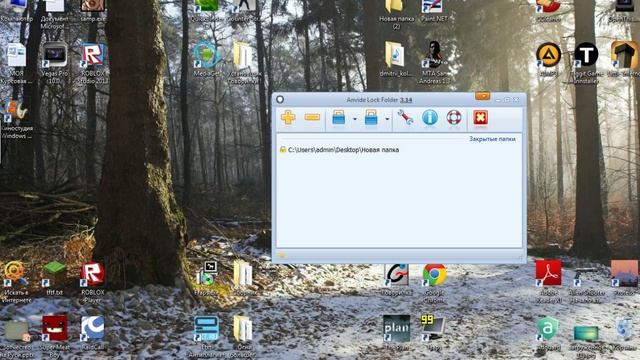Select the RaidCall desktop shortcut

point(93,333)
